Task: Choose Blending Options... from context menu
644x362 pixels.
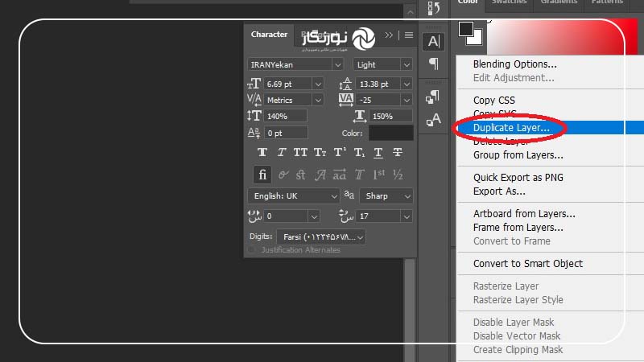Action: 514,64
